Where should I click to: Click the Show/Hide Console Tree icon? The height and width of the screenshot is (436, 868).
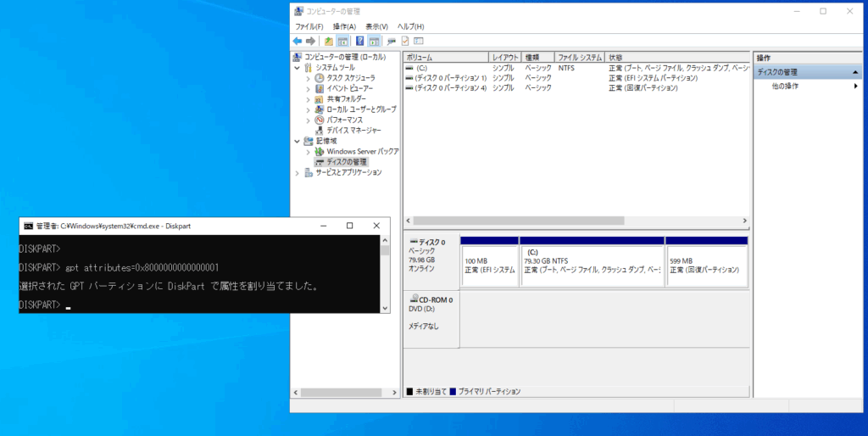click(342, 41)
